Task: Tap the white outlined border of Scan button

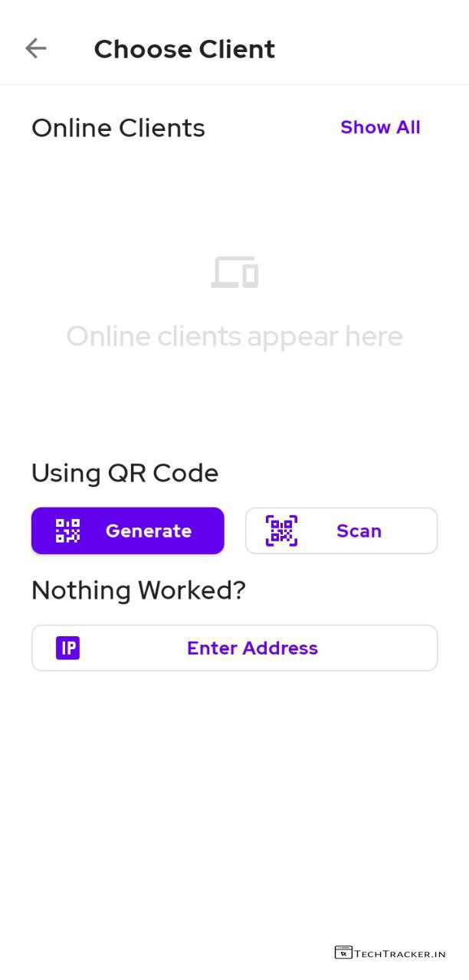Action: tap(341, 508)
